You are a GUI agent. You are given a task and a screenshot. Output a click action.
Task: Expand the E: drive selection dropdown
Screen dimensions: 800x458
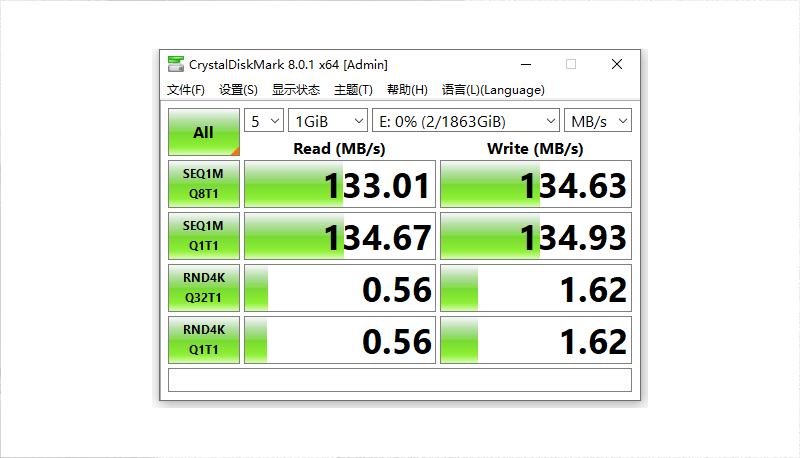466,121
